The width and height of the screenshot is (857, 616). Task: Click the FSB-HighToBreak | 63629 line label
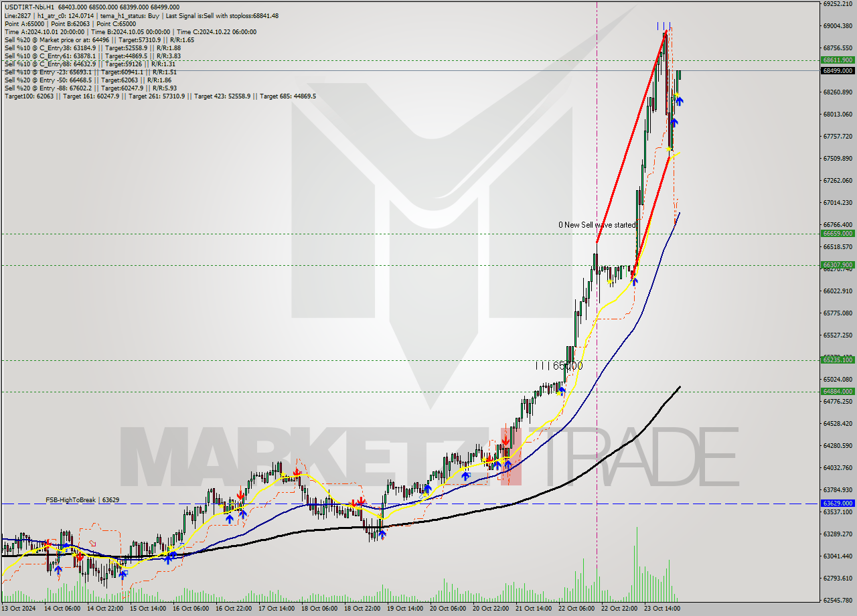point(82,499)
